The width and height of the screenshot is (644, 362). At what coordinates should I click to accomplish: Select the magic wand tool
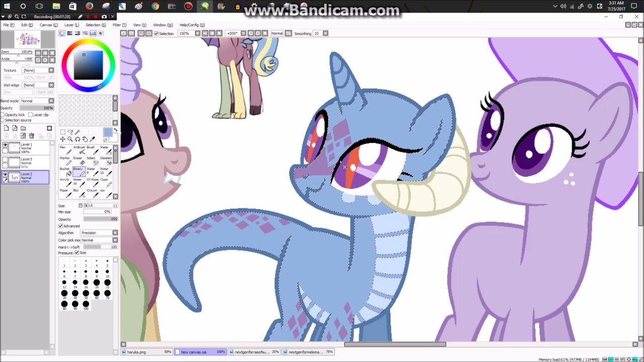tap(77, 132)
